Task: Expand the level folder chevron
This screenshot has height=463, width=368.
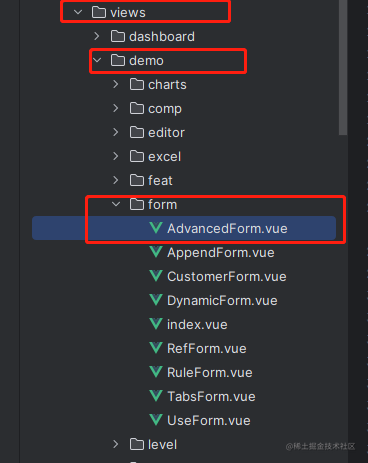Action: point(116,444)
